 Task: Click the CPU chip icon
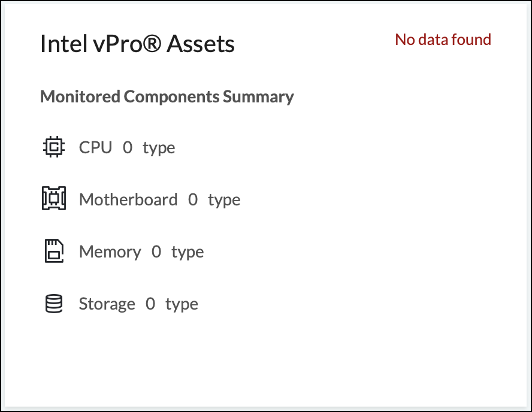point(54,147)
